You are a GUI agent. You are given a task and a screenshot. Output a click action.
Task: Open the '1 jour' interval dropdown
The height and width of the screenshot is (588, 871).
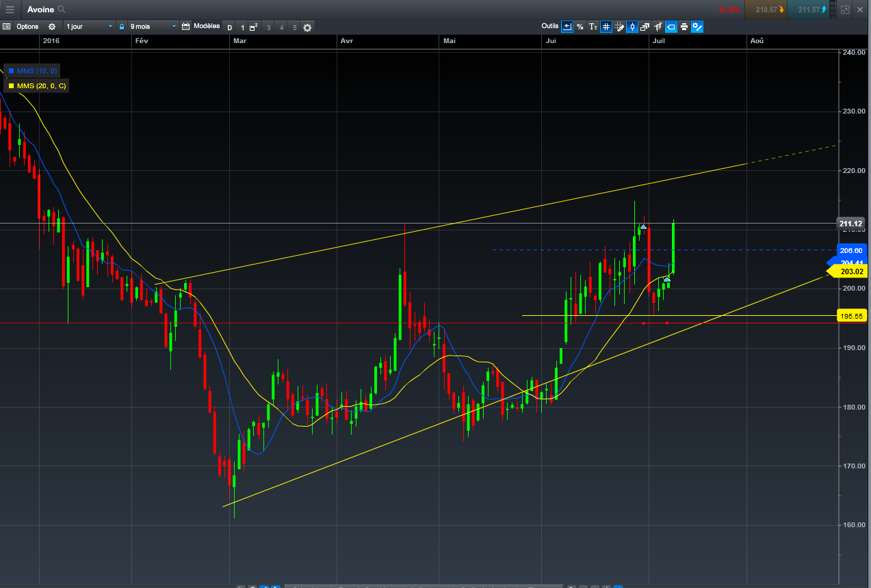(x=89, y=27)
